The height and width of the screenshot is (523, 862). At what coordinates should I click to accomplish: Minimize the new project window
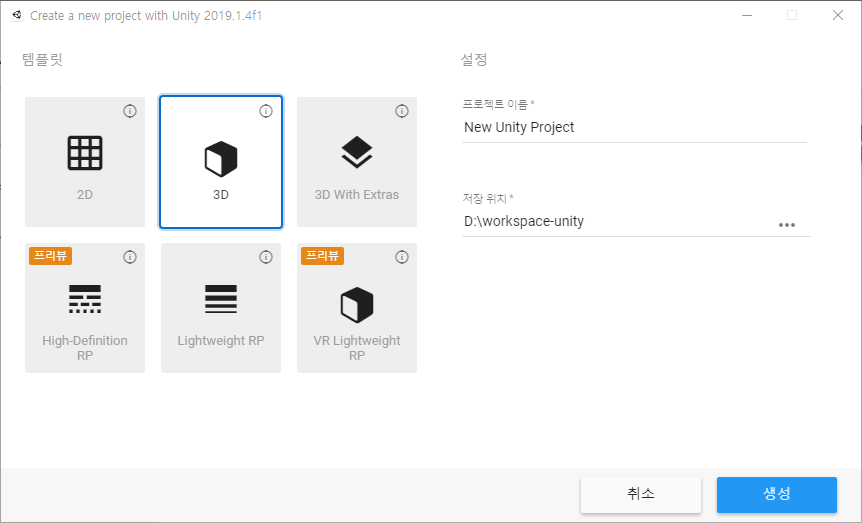(x=747, y=15)
